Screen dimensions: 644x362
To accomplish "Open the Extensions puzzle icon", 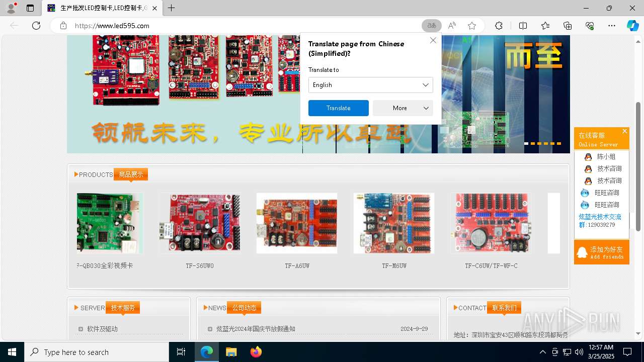I will (499, 26).
